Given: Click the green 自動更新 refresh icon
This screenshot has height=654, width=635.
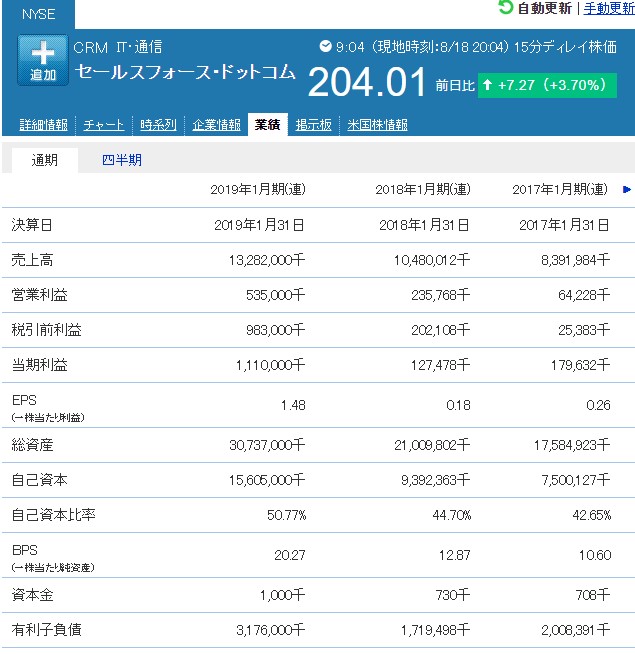Looking at the screenshot, I should 506,7.
